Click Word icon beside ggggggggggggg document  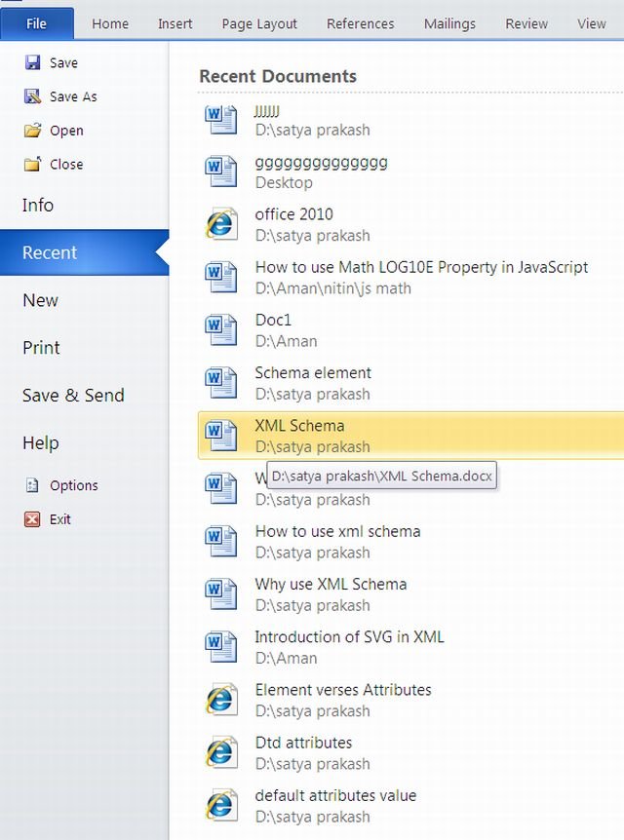pos(221,172)
